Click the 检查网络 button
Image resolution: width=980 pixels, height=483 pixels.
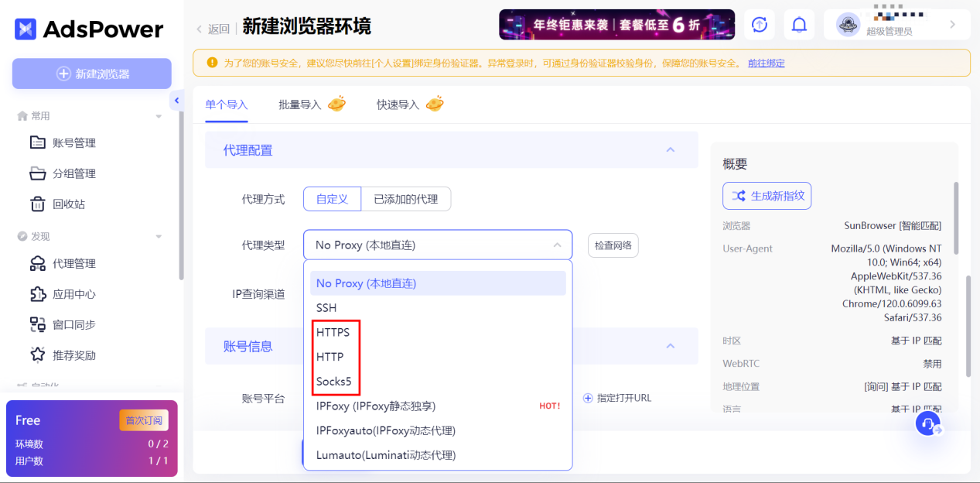[613, 245]
